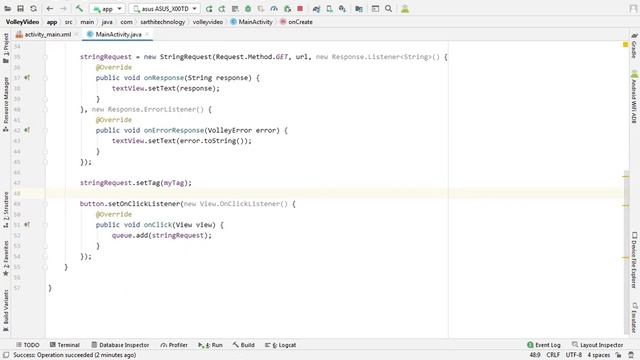Toggle the Device File Explorer panel

click(634, 260)
